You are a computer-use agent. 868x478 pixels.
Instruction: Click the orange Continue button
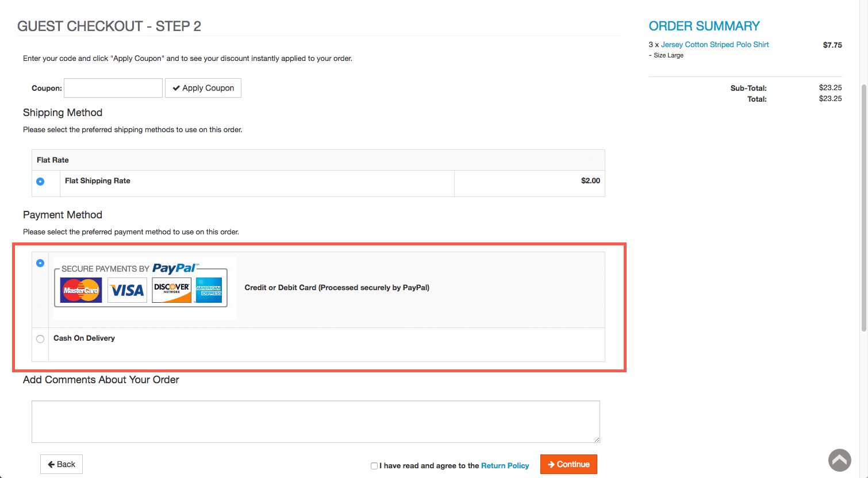tap(569, 464)
